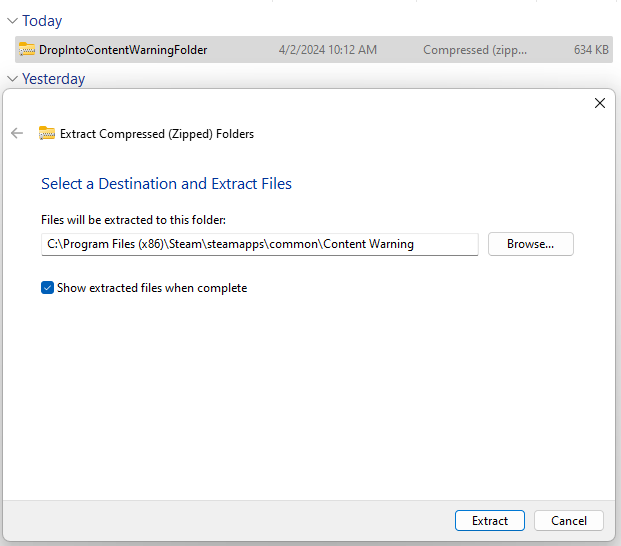The width and height of the screenshot is (621, 546).
Task: Click the 'Extract Compressed (Zipped) Folders' title text
Action: [157, 133]
